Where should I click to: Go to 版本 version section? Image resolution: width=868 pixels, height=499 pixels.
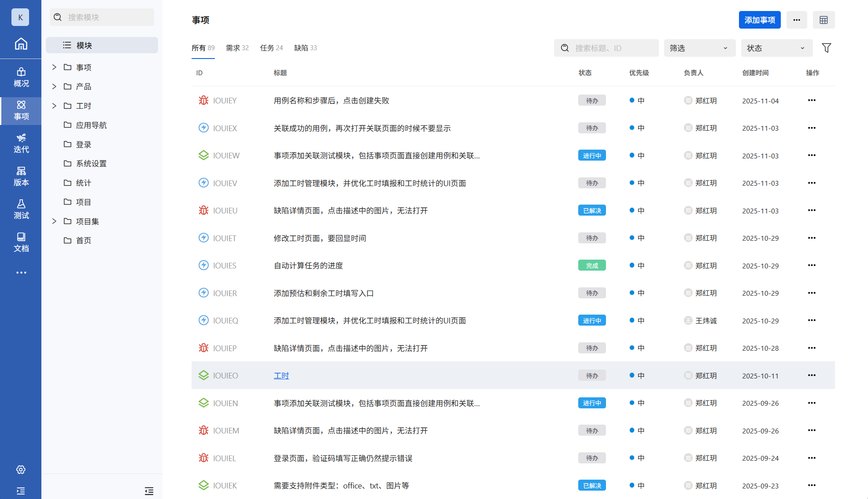click(x=21, y=176)
